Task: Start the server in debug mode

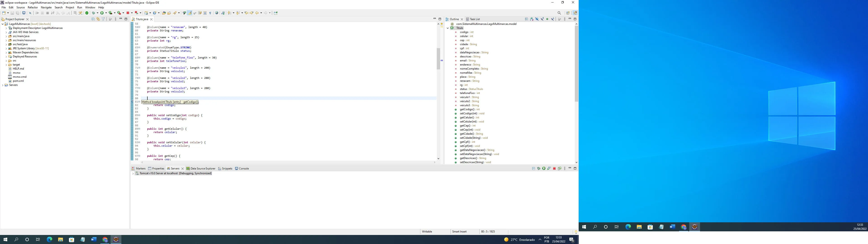Action: 538,169
